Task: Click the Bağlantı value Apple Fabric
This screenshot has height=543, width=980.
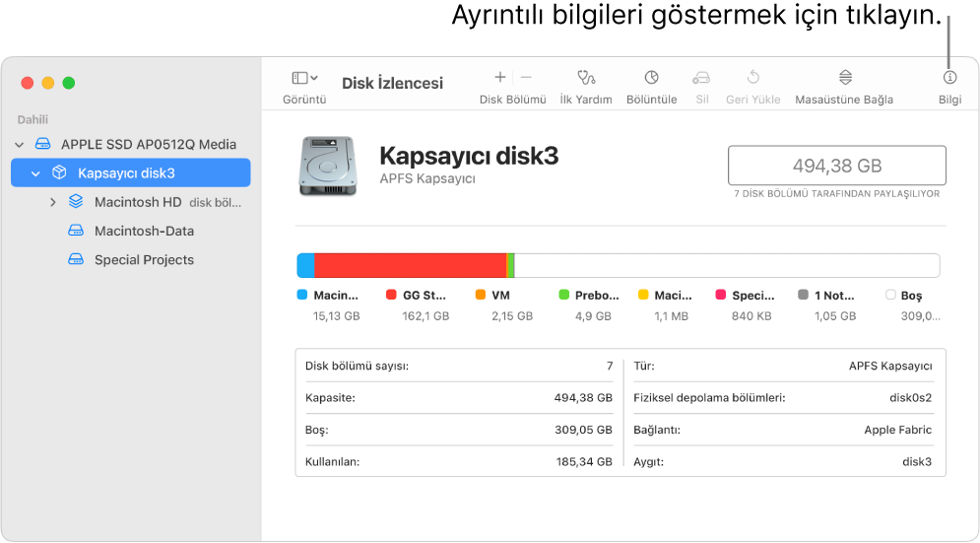Action: click(897, 430)
